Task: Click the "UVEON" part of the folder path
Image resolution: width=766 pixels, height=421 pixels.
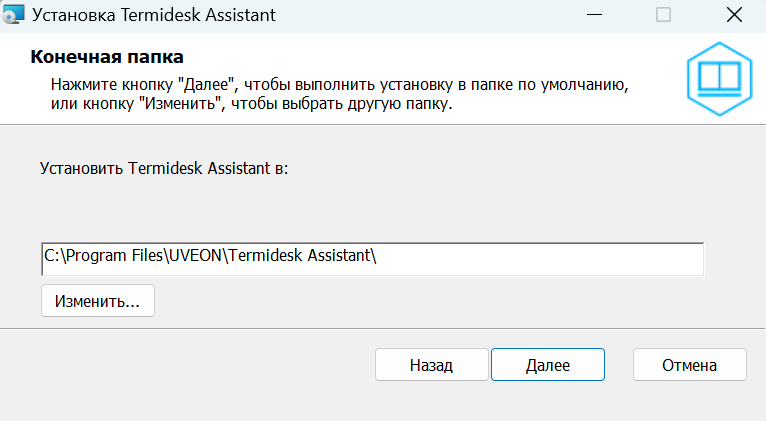Action: click(x=200, y=257)
